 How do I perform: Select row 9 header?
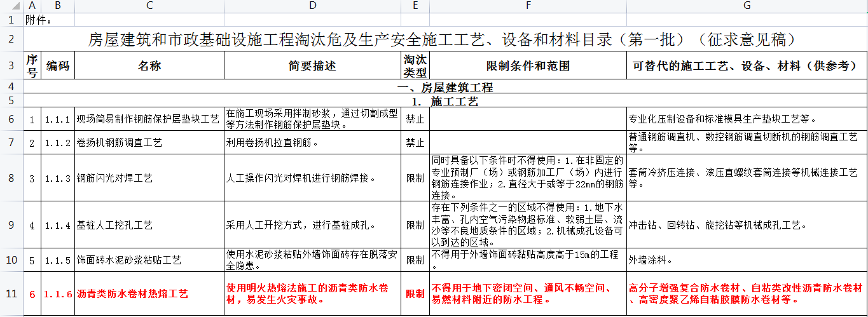[11, 225]
